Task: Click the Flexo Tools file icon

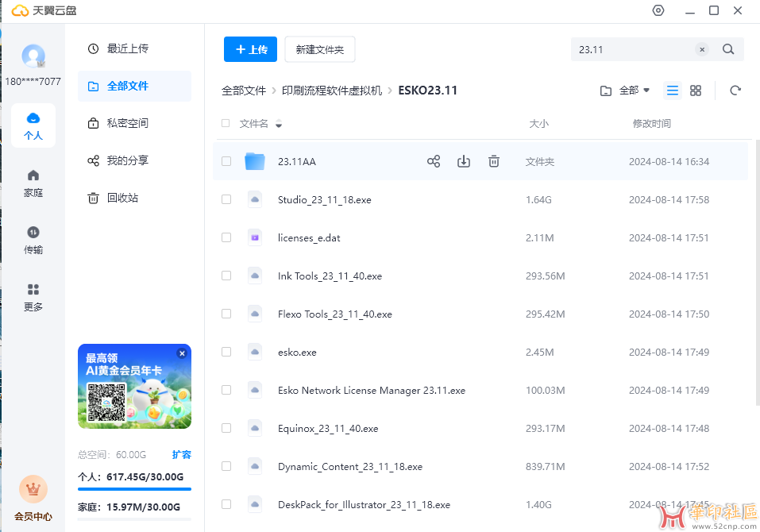Action: (255, 314)
